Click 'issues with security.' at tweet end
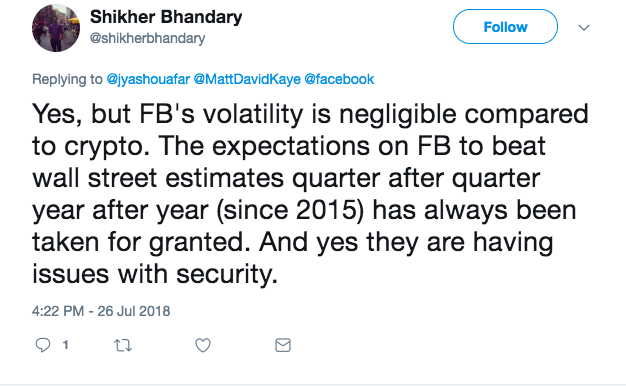This screenshot has width=626, height=386. point(155,274)
